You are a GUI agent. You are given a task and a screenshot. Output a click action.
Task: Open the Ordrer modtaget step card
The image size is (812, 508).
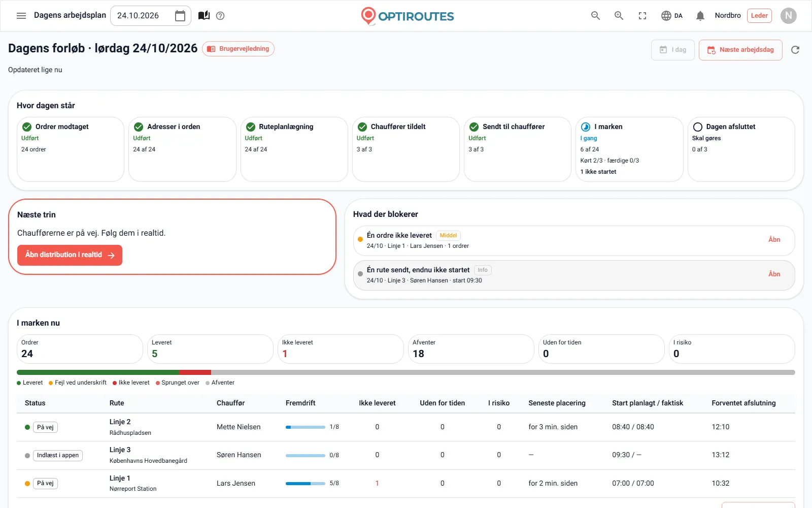pyautogui.click(x=71, y=149)
